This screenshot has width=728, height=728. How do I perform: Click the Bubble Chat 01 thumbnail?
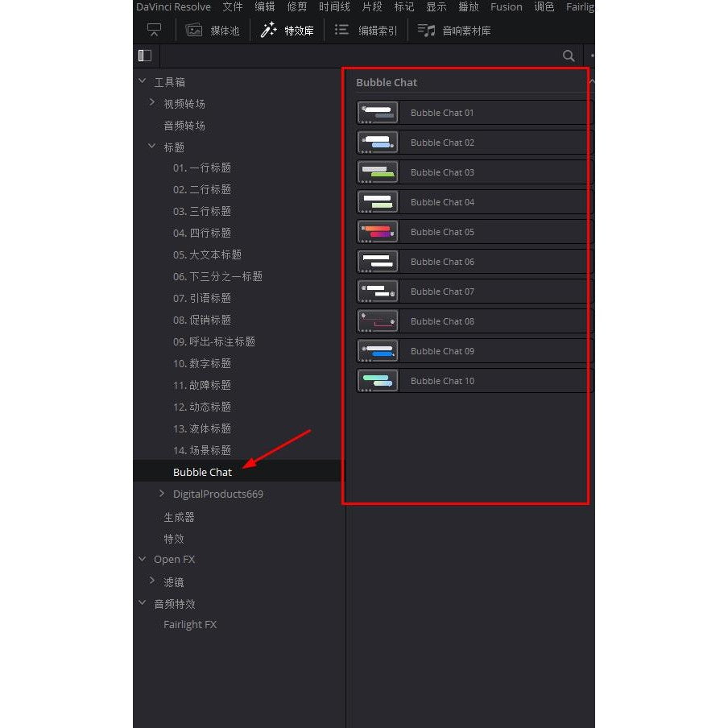(x=378, y=113)
